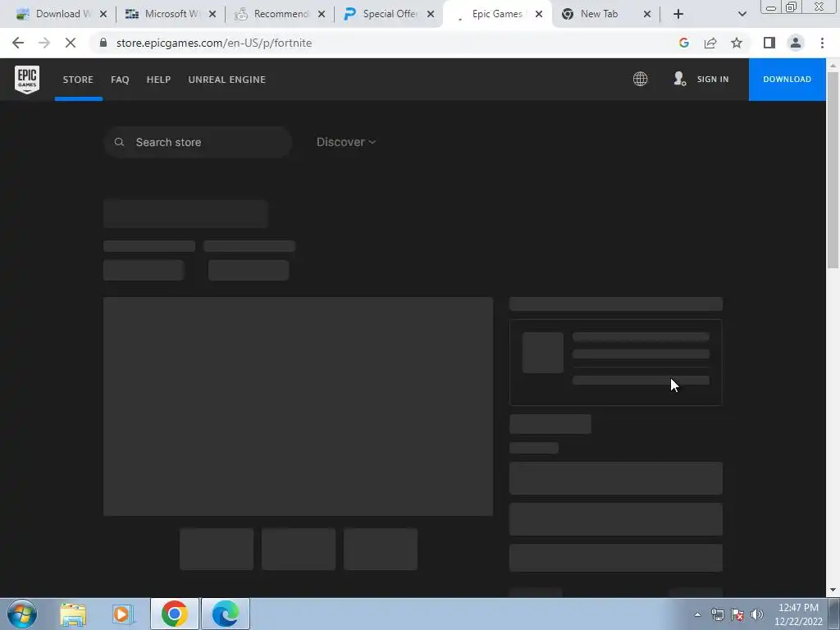Click the scrollbar down arrow
This screenshot has height=630, width=840.
coord(833,590)
